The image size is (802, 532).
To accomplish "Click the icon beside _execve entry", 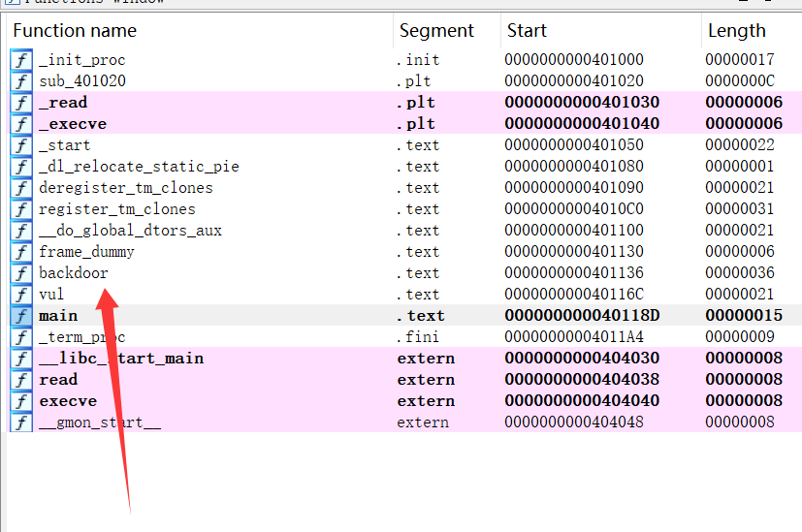I will [x=20, y=124].
